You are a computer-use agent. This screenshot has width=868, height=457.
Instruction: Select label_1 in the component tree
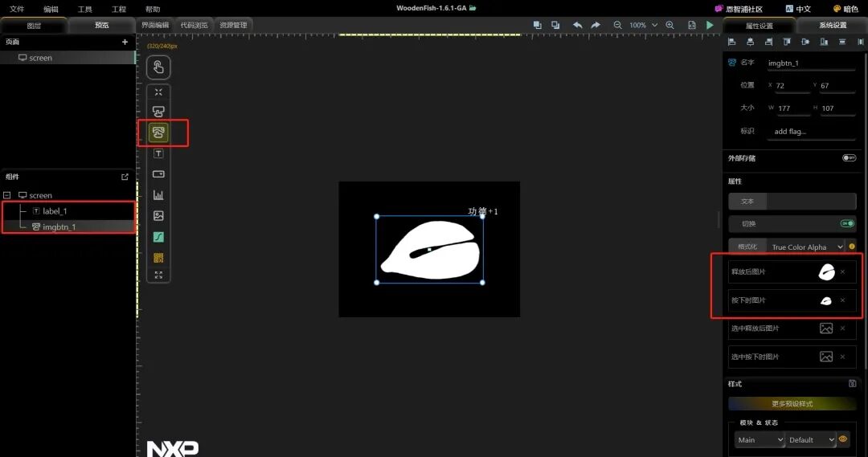[55, 210]
